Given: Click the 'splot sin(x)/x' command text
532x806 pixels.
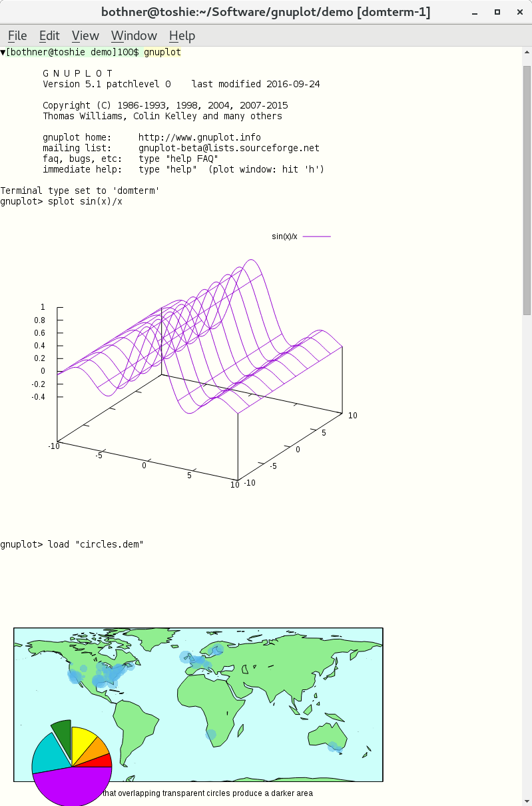Looking at the screenshot, I should tap(85, 201).
